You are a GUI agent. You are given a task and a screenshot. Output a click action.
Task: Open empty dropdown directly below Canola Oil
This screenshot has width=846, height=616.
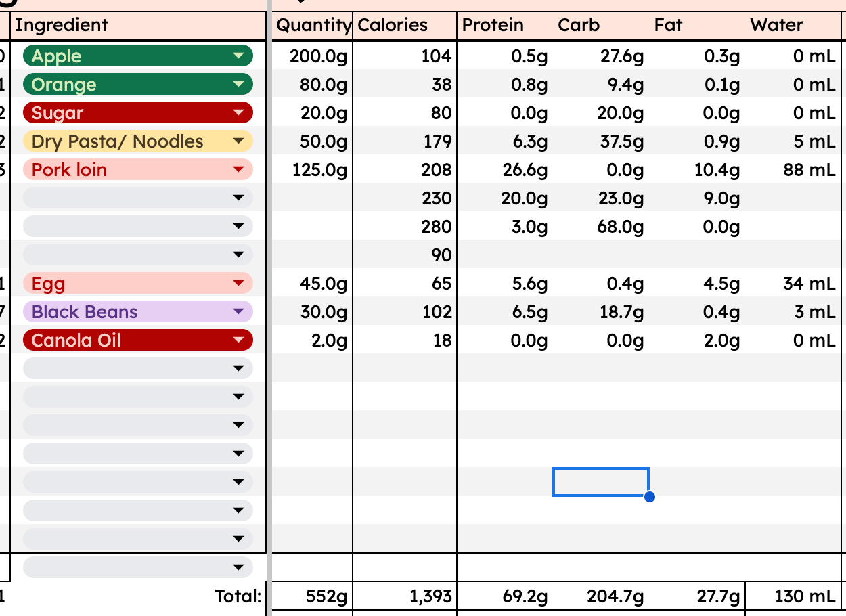point(138,369)
